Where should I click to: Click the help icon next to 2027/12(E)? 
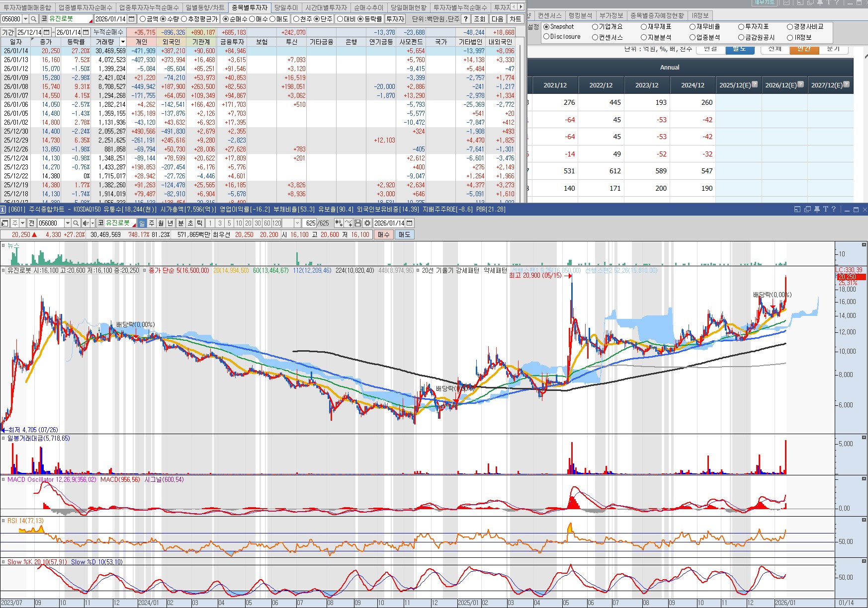(846, 84)
